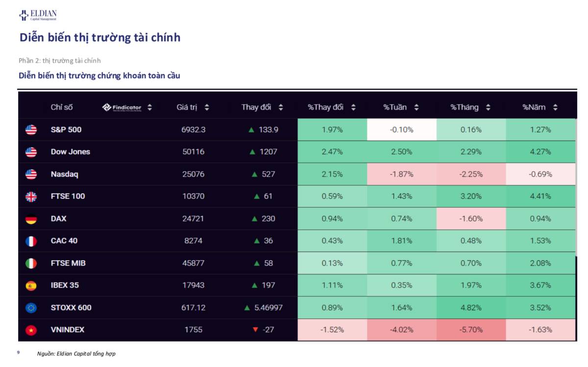Image resolution: width=588 pixels, height=367 pixels.
Task: Click the green up arrow in CAC 40 row
Action: click(257, 241)
